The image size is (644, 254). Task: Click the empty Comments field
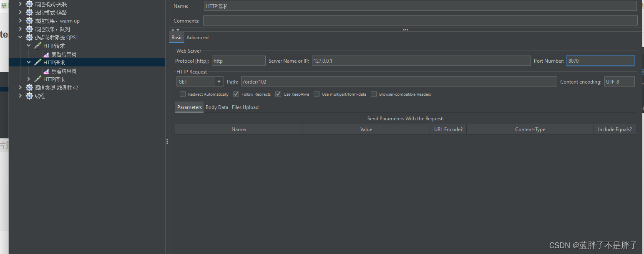(420, 20)
